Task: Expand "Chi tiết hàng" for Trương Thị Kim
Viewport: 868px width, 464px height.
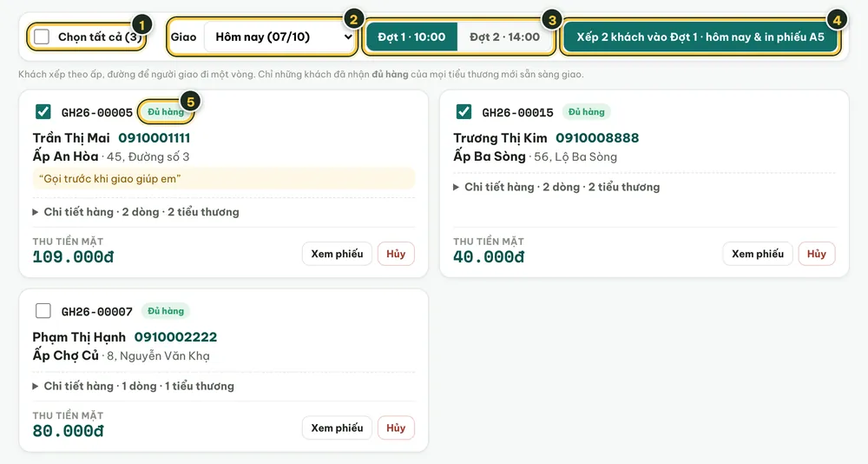Action: (x=557, y=188)
